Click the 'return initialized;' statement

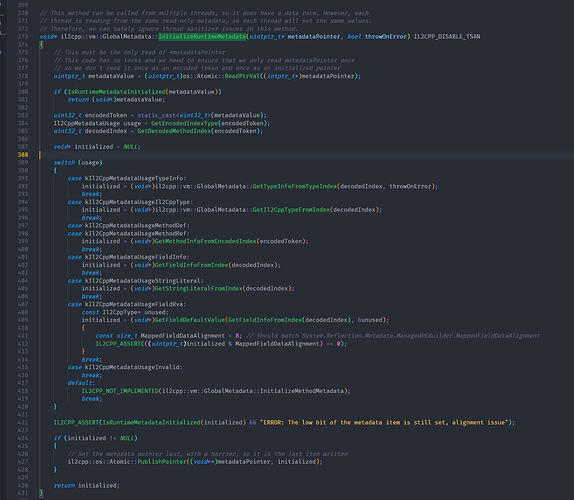(87, 485)
